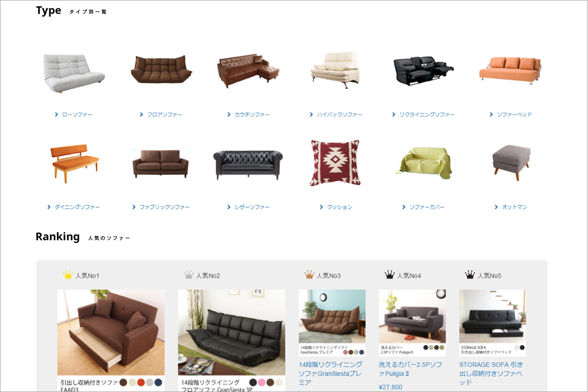Select the black leather Chesterfield sofa image
Screen dimensions: 588x392
248,165
